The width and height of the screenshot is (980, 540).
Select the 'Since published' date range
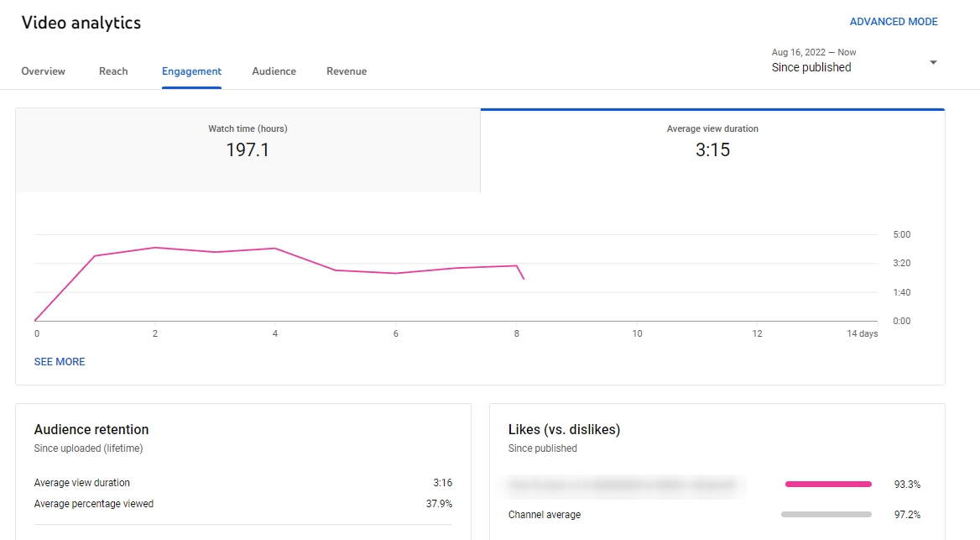pyautogui.click(x=811, y=67)
